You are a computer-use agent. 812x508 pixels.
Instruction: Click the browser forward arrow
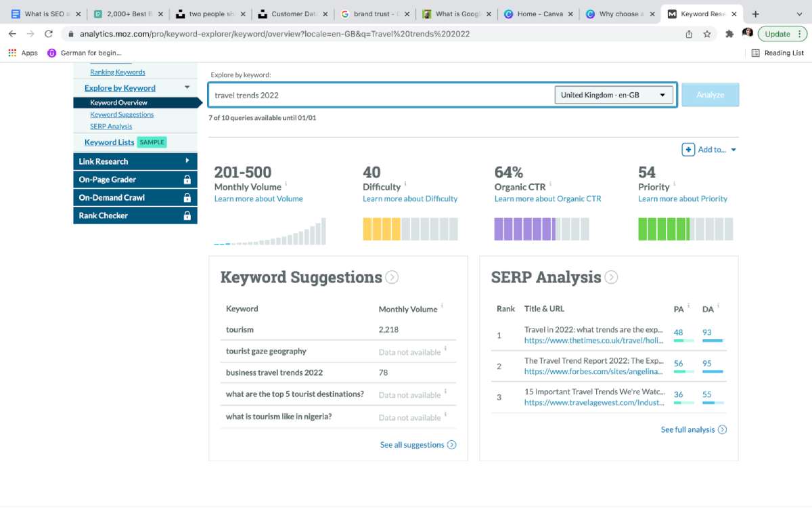tap(30, 34)
